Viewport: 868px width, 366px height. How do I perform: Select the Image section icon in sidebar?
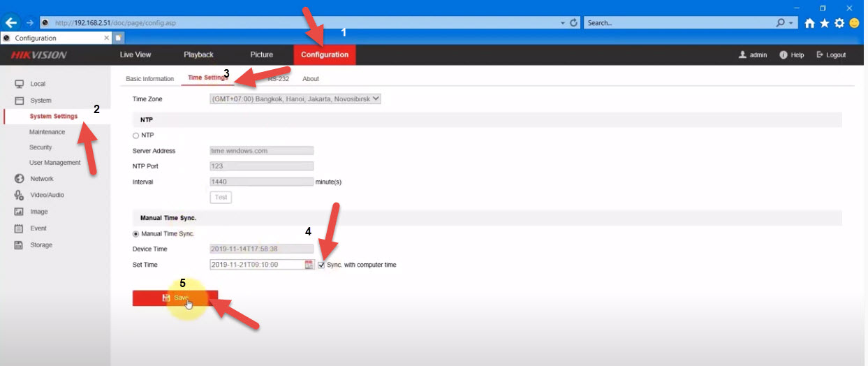pos(20,212)
